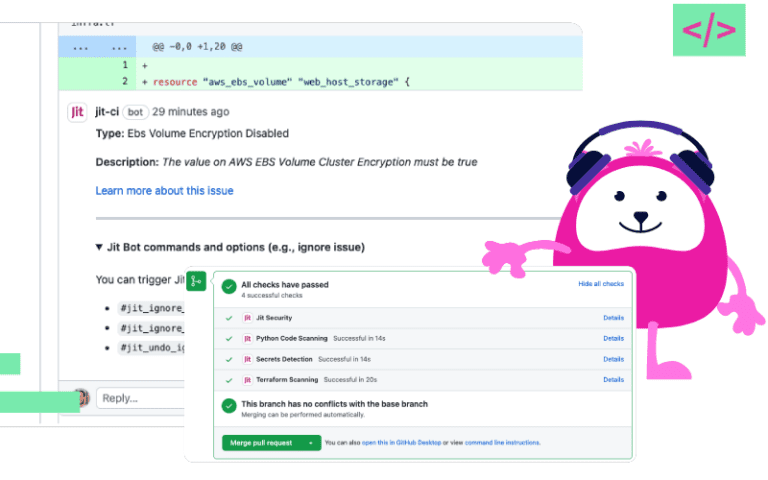The height and width of the screenshot is (480, 768).
Task: Click the green git merge icon
Action: point(196,281)
